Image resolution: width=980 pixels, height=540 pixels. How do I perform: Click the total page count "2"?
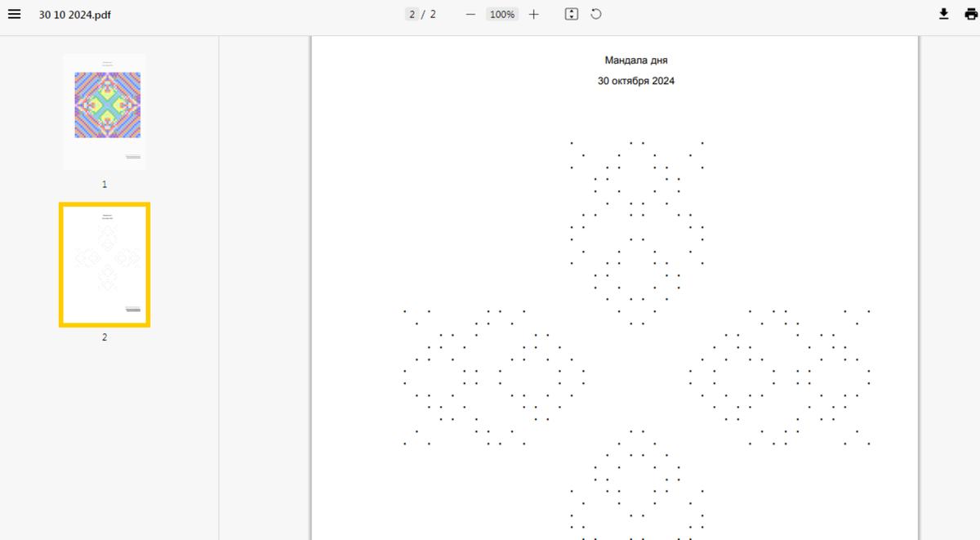click(432, 14)
